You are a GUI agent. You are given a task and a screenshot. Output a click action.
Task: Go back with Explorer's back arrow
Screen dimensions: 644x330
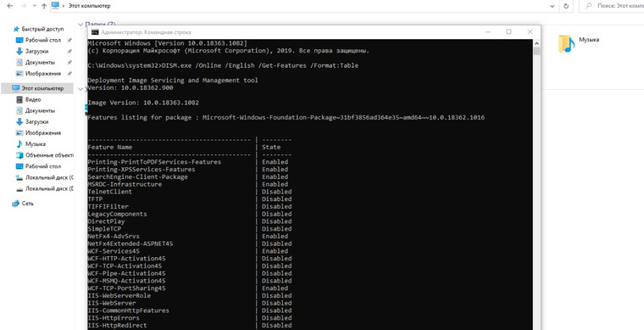click(x=9, y=6)
